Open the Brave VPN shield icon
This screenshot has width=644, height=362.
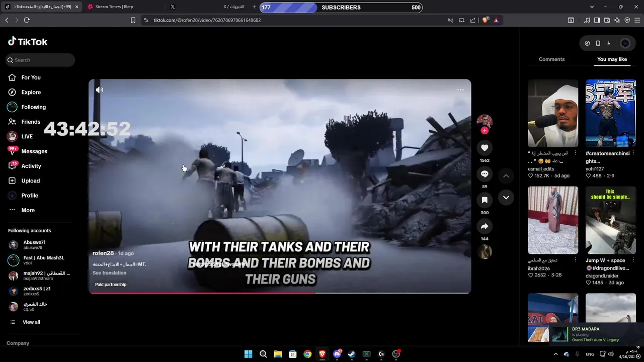[x=627, y=20]
